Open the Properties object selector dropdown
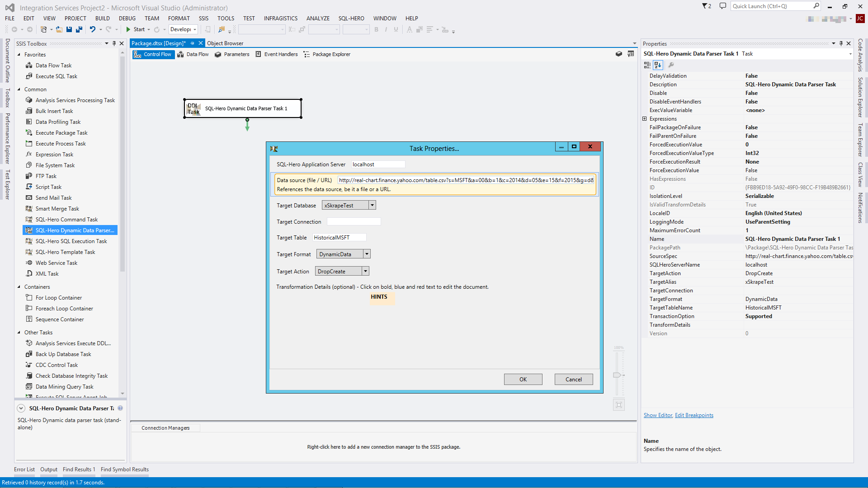The height and width of the screenshot is (488, 868). (850, 54)
